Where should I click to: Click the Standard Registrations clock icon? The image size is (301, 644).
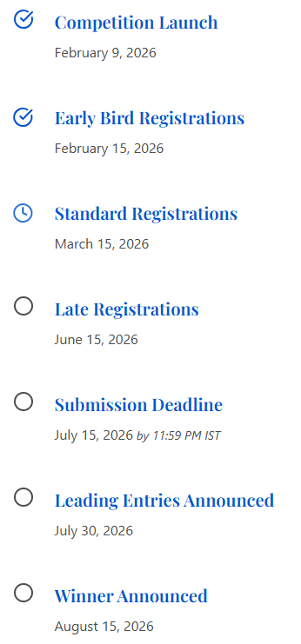23,213
